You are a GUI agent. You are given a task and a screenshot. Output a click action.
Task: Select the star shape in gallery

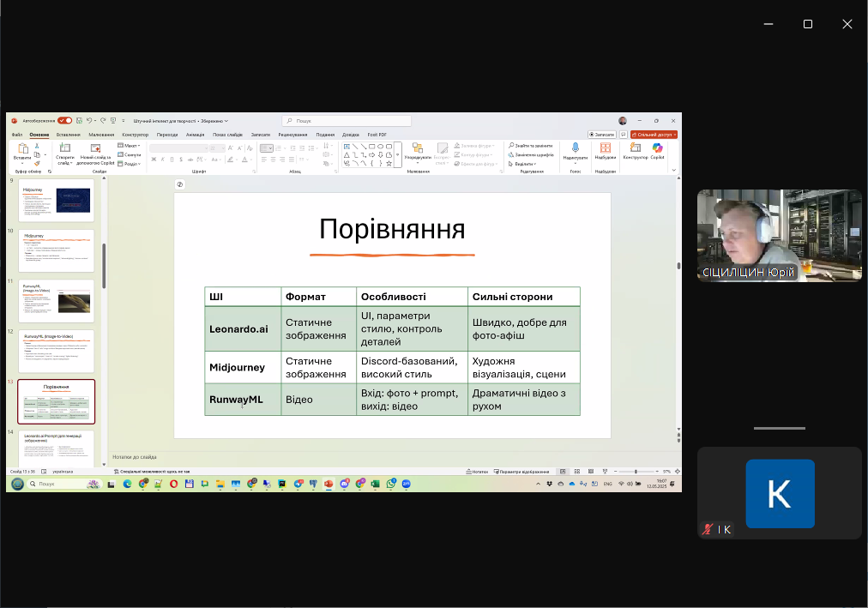tap(389, 163)
